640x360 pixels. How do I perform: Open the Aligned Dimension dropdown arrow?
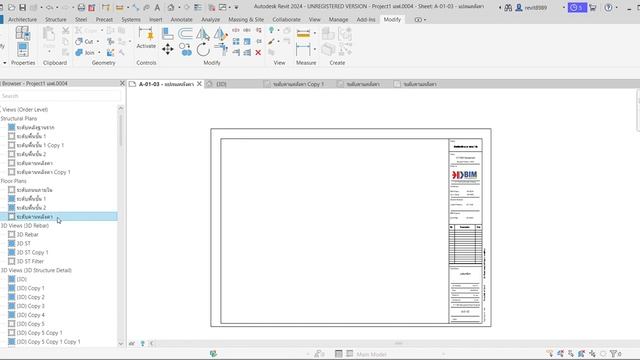point(315,50)
